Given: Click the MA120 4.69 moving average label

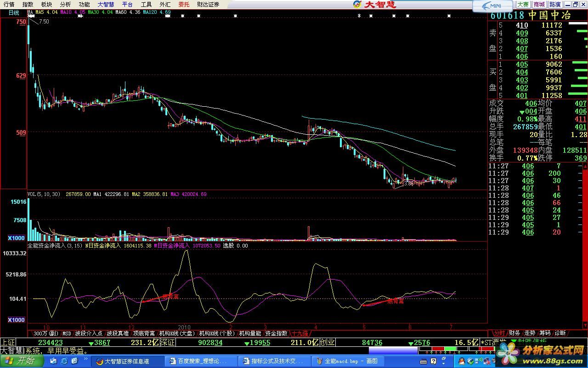Looking at the screenshot, I should coord(157,13).
